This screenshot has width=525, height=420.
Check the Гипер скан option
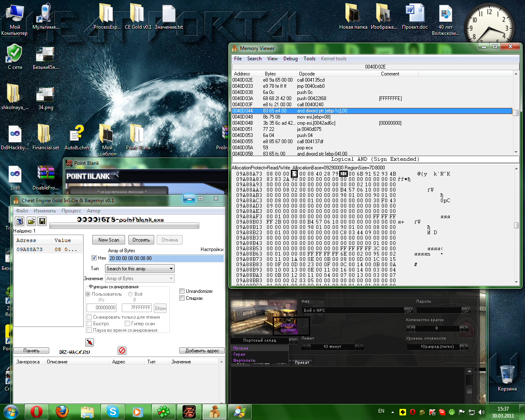coord(127,324)
